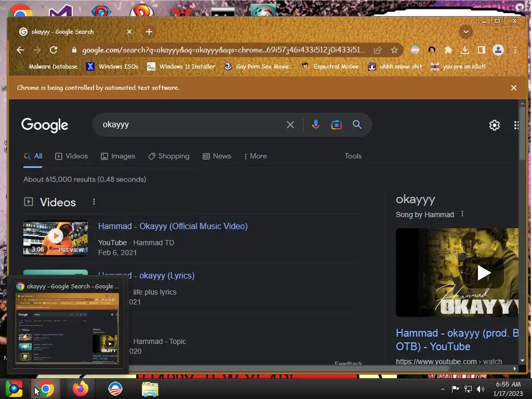The height and width of the screenshot is (399, 532).
Task: Clear the search query with X
Action: point(290,125)
